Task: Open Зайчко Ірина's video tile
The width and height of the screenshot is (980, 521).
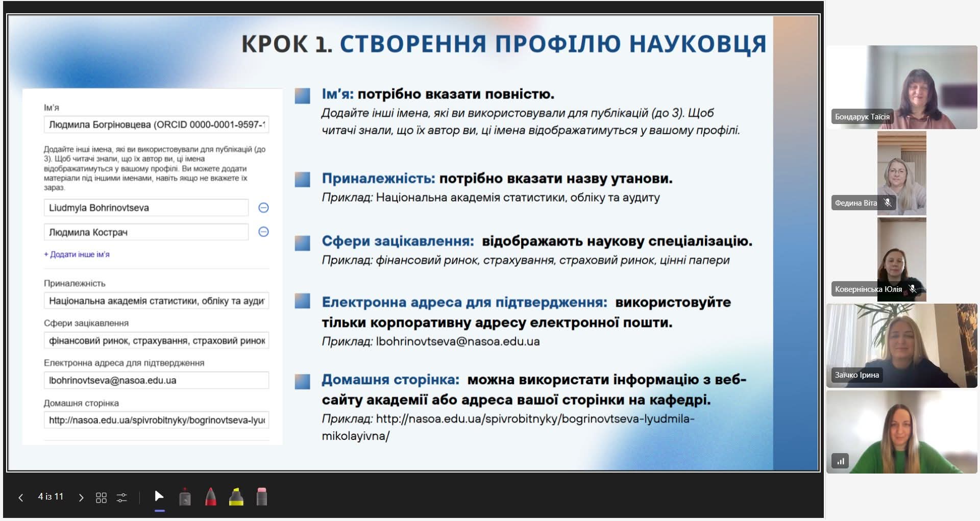Action: 901,345
